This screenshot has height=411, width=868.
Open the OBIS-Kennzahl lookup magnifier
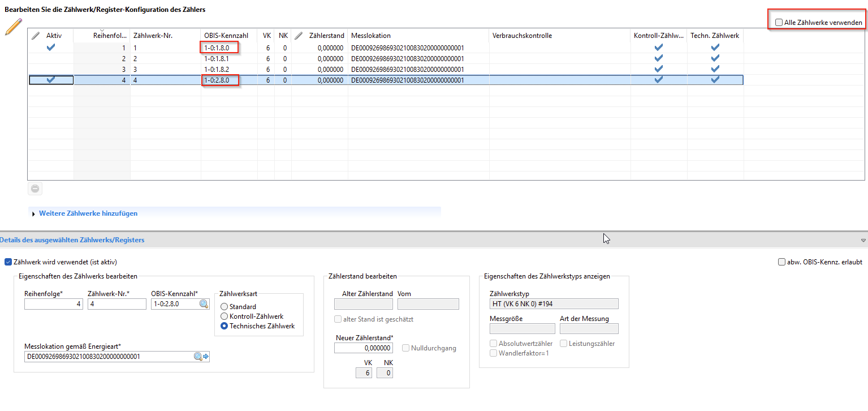point(204,304)
